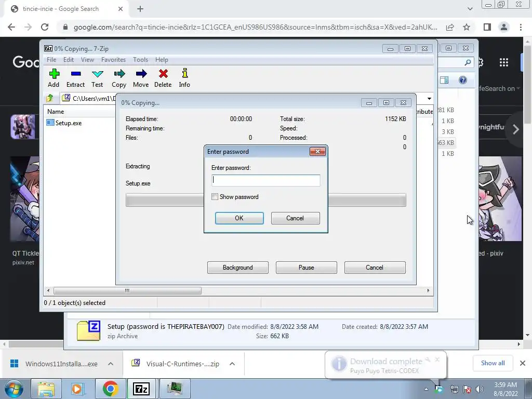Image resolution: width=532 pixels, height=399 pixels.
Task: Click the next arrow on the image chips carousel
Action: tap(516, 129)
